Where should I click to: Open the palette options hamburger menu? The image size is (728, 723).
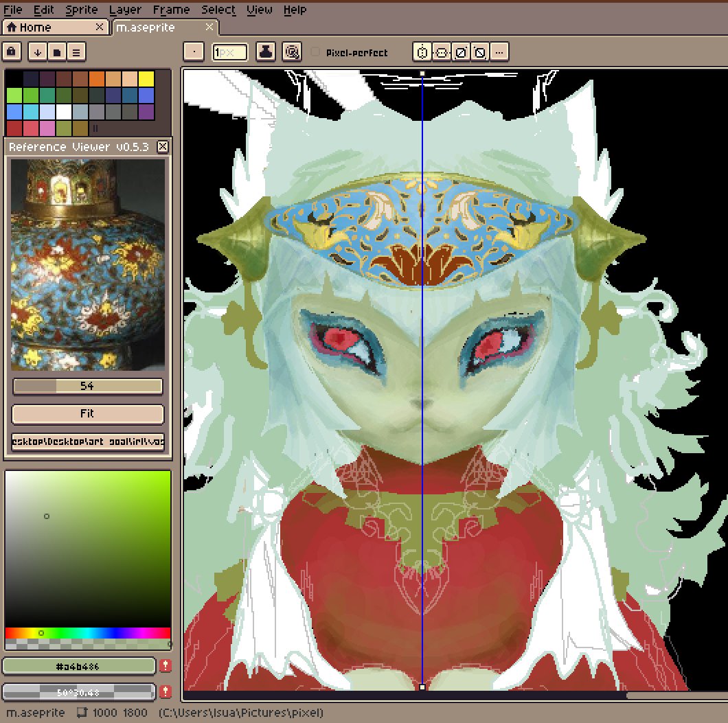coord(77,52)
